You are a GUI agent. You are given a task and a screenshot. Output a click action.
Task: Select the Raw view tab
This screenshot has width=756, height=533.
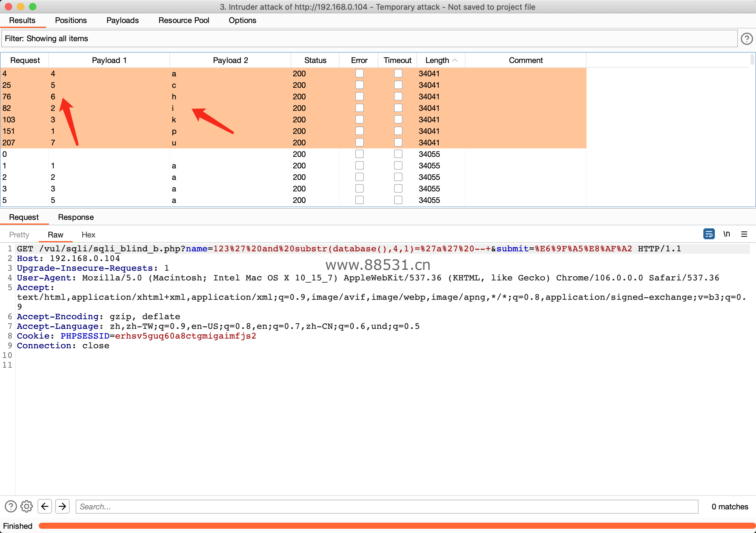point(55,234)
